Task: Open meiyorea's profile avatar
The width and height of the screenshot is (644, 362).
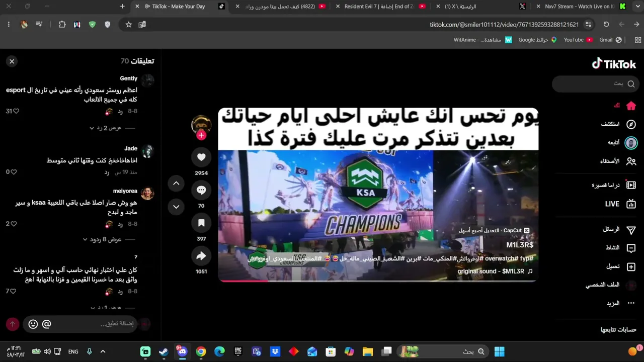Action: point(147,193)
